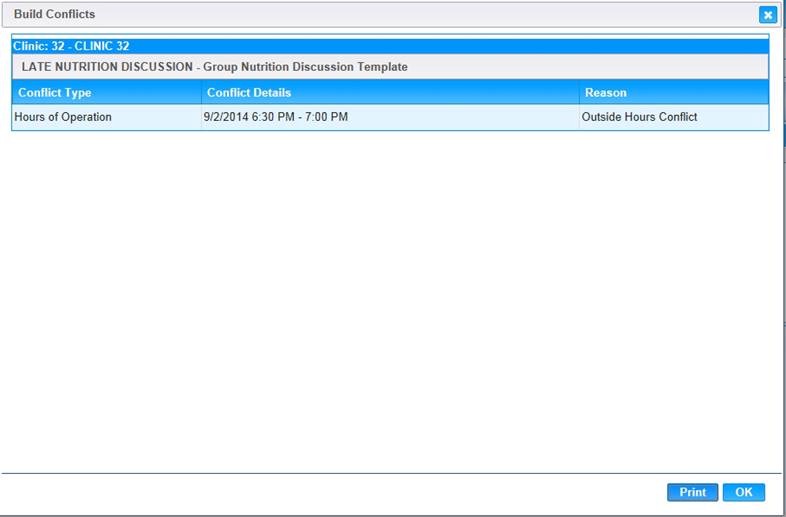Print the build conflicts list

coord(692,492)
